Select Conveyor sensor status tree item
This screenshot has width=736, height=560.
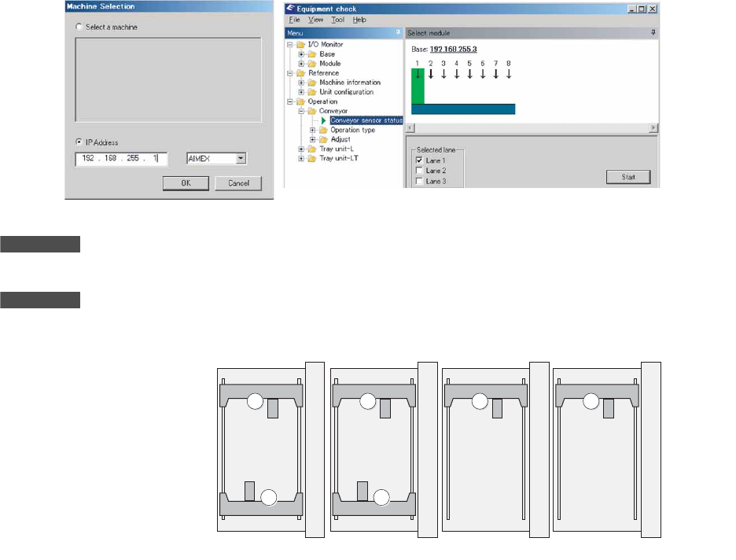[366, 120]
